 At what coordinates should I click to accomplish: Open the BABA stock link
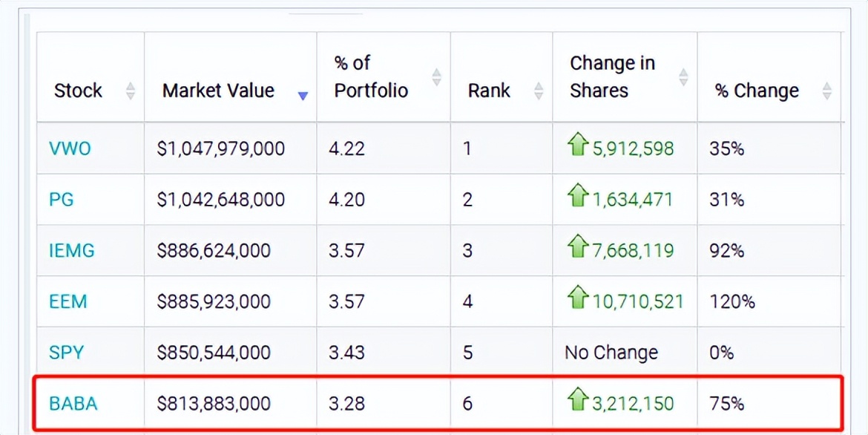73,404
